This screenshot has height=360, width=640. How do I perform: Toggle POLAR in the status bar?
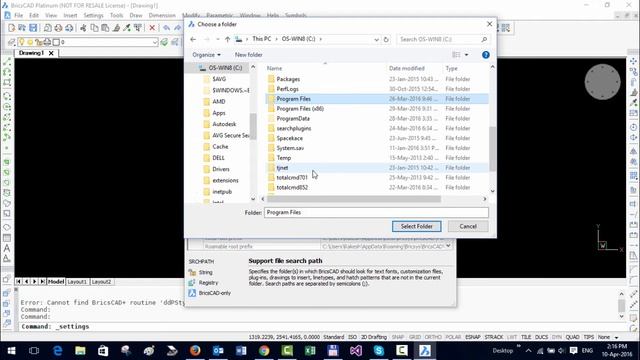[x=453, y=337]
